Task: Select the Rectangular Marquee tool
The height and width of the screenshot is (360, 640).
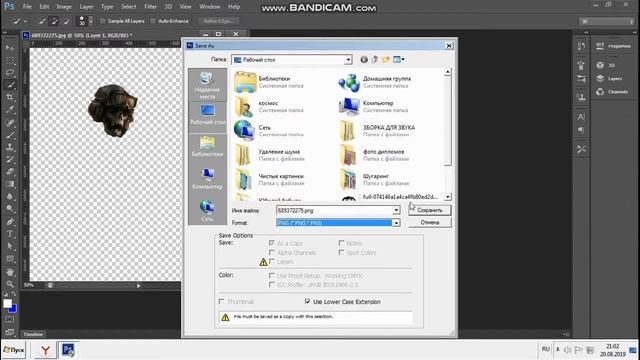Action: 10,60
